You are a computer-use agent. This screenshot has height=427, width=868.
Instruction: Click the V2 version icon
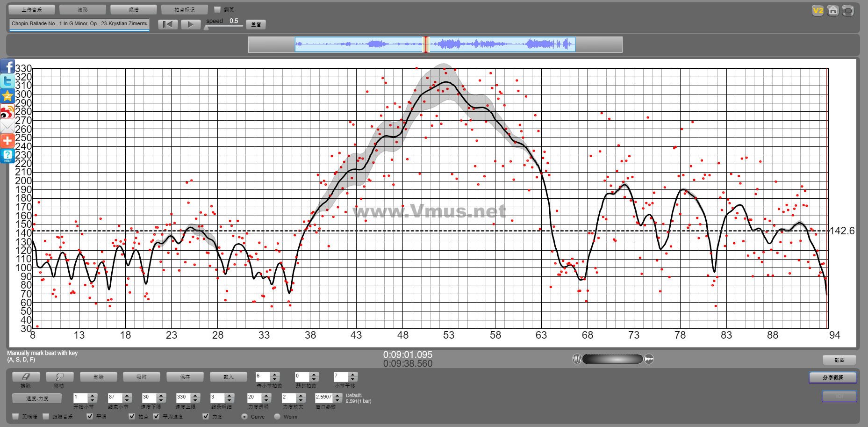[818, 11]
